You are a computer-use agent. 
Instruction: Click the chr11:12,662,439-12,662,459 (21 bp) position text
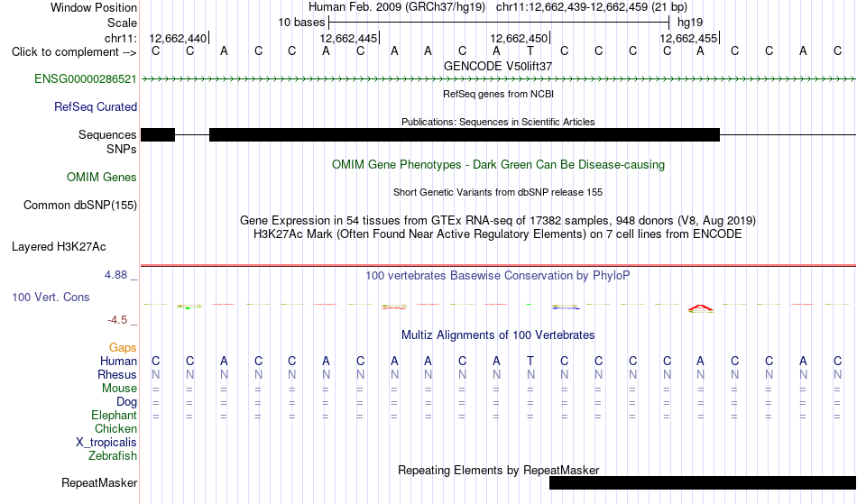tap(592, 7)
